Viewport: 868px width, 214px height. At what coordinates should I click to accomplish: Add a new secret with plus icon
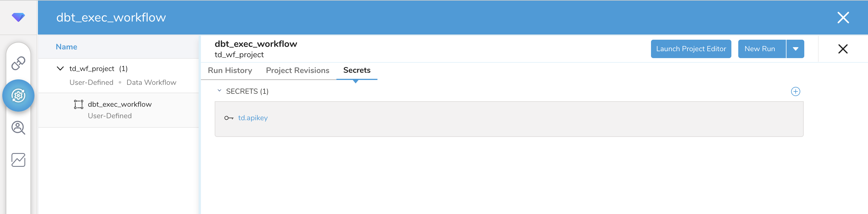click(795, 91)
